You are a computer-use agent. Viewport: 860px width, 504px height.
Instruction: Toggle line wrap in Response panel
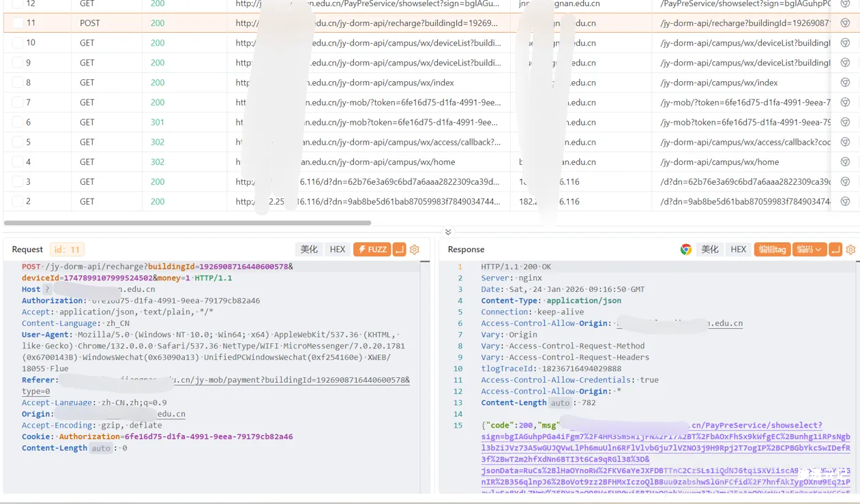tap(835, 250)
